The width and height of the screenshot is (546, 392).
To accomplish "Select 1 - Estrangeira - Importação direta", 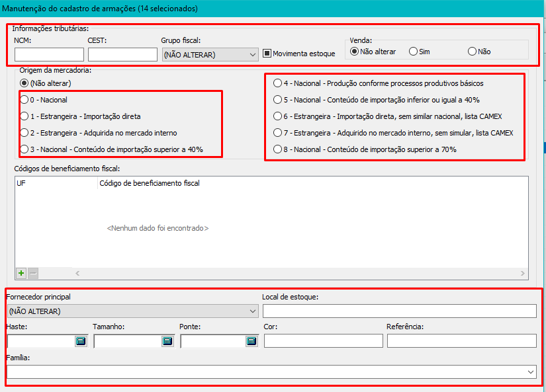I will tap(25, 116).
